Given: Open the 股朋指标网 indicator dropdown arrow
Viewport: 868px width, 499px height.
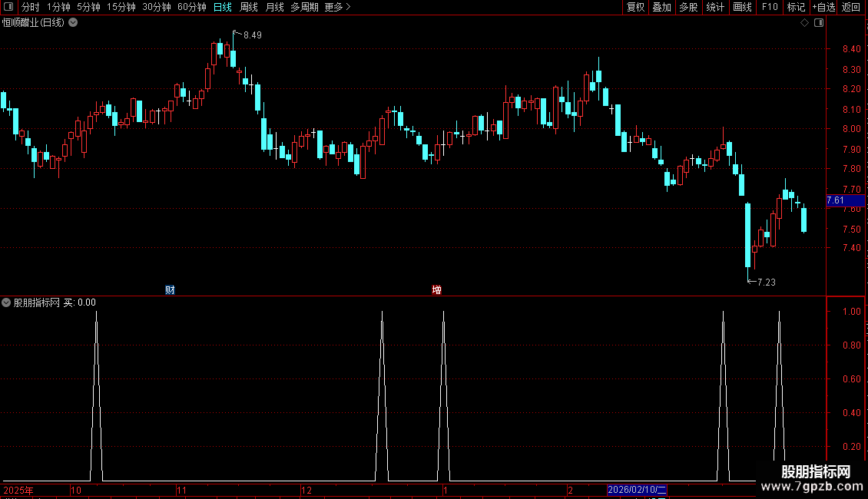Looking at the screenshot, I should click(6, 302).
